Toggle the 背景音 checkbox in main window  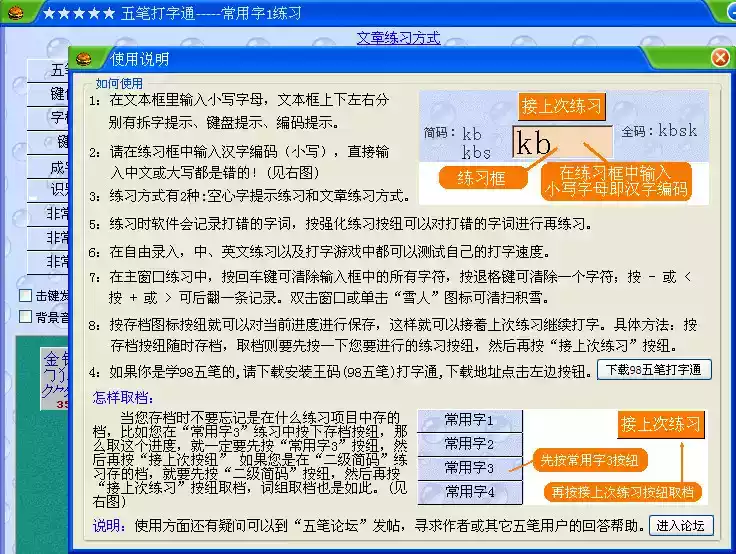click(x=25, y=316)
